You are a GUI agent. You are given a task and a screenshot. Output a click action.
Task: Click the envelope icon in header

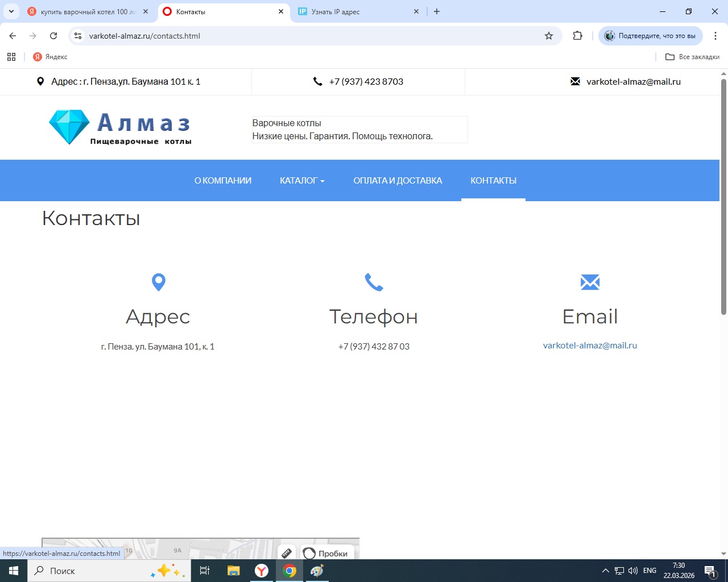(x=576, y=82)
